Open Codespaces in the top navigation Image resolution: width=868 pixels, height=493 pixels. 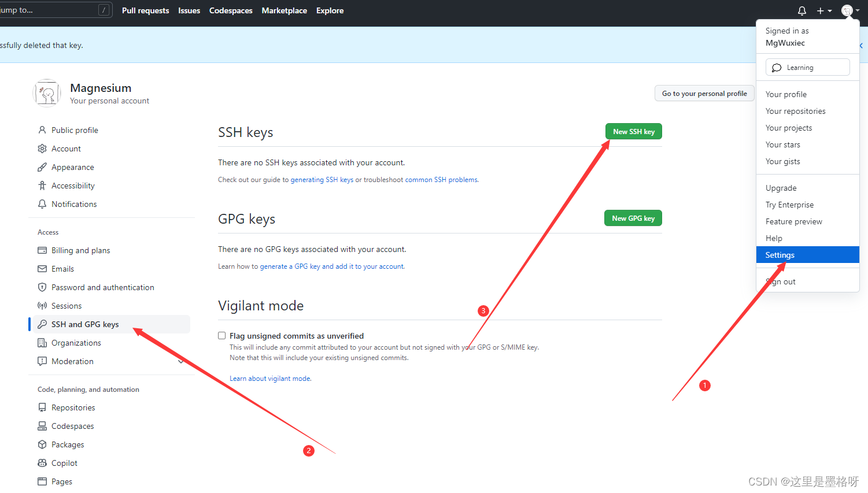[x=231, y=10]
